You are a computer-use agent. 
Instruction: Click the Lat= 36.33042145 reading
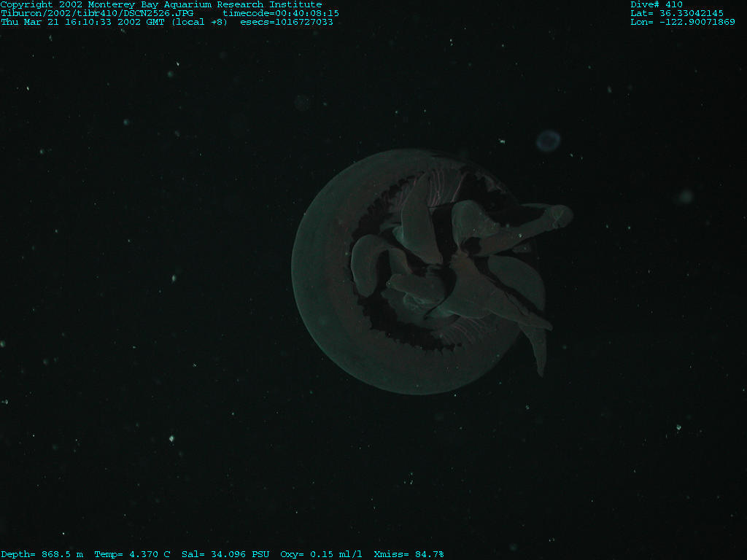[677, 13]
